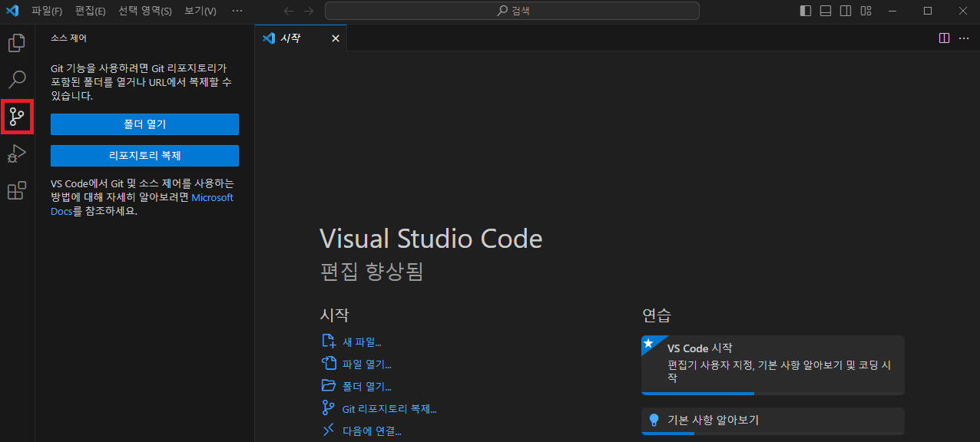The width and height of the screenshot is (980, 442).
Task: Click the 폴더 열기... start link
Action: (367, 387)
